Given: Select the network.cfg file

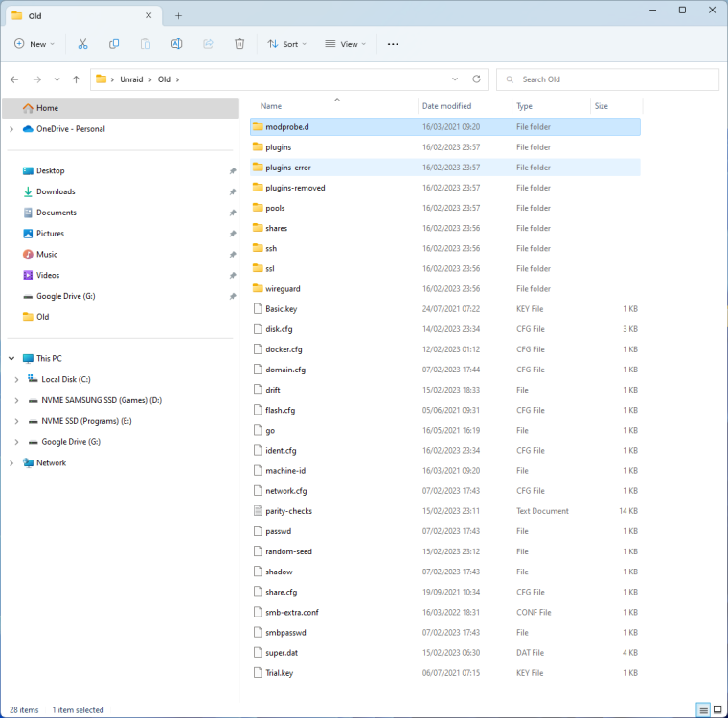Looking at the screenshot, I should tap(445, 491).
